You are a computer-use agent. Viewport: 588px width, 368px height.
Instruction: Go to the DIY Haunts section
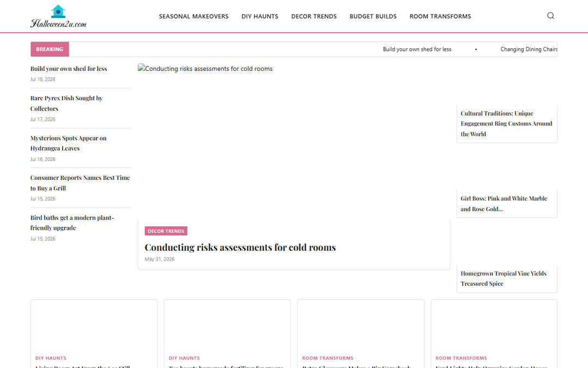tap(260, 16)
